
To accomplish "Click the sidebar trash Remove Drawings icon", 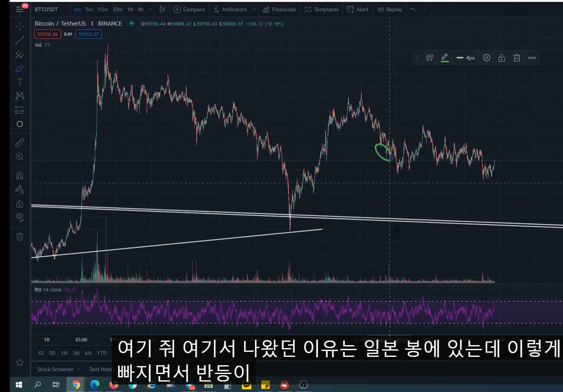I will click(20, 236).
